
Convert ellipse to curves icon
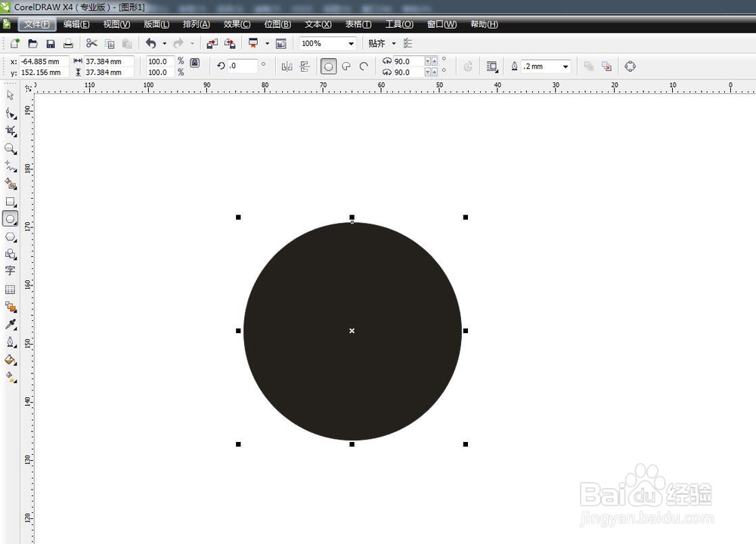(x=631, y=66)
